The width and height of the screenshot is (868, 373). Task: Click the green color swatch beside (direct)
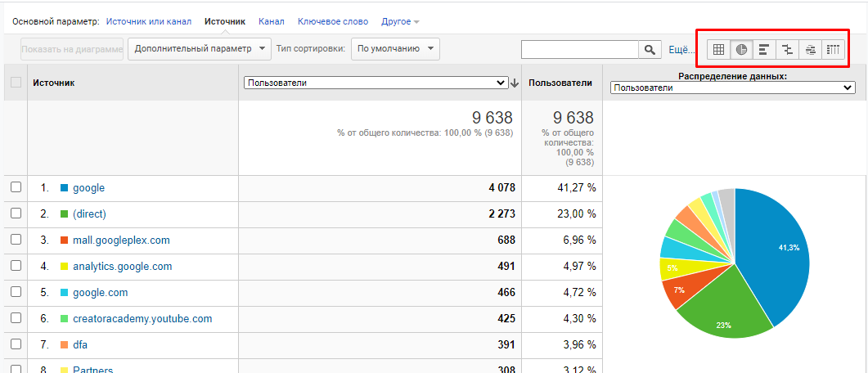pos(64,214)
